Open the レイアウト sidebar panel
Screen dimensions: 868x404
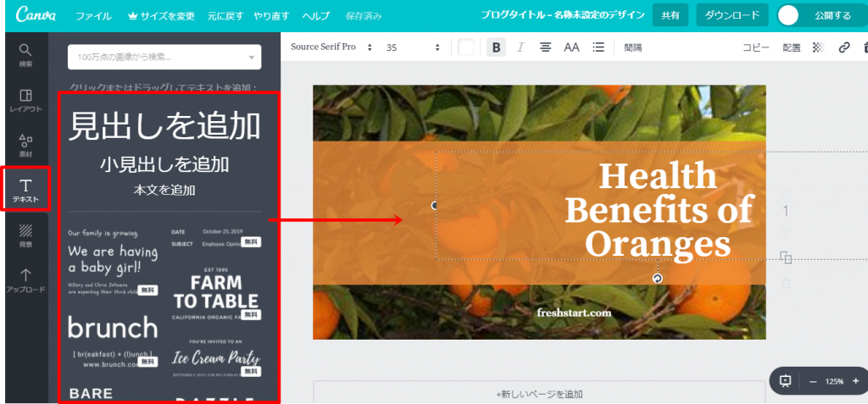coord(25,101)
